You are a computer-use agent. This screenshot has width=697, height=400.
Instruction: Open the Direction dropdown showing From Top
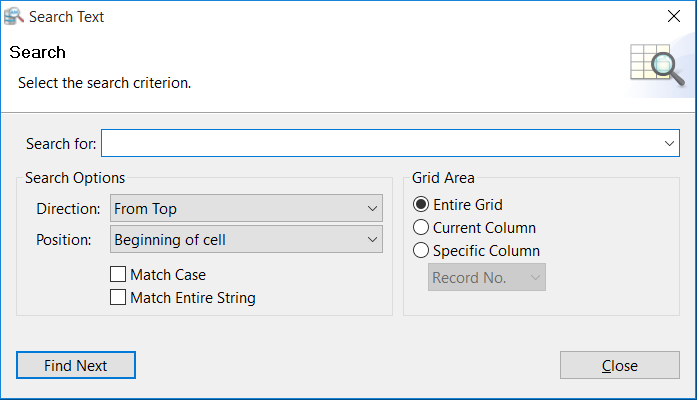[246, 209]
